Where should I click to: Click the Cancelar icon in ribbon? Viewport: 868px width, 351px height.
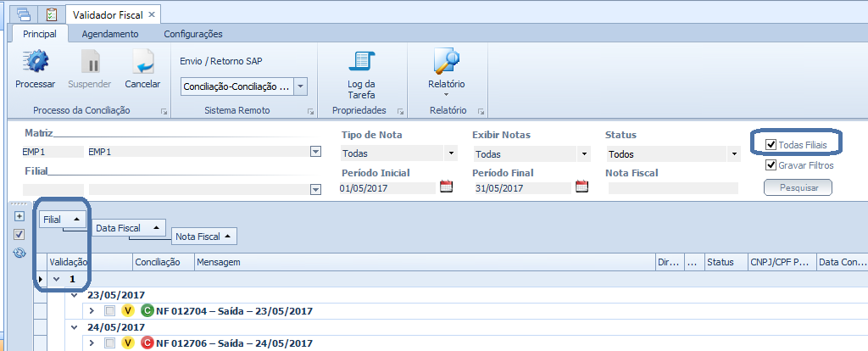click(x=142, y=63)
